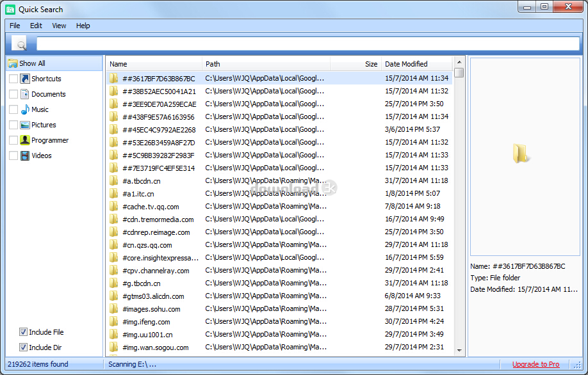Click the magnifier search icon
Screen dimensions: 588x375
click(20, 44)
